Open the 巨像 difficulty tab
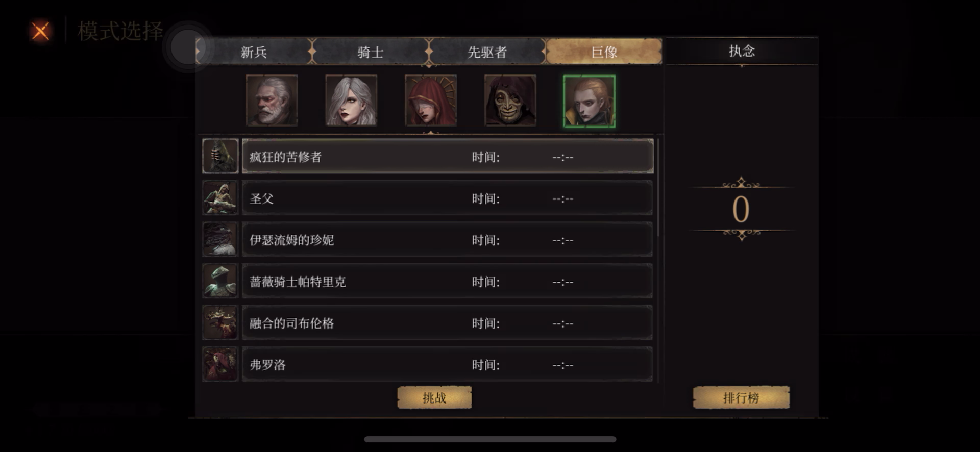The image size is (980, 452). pyautogui.click(x=604, y=52)
